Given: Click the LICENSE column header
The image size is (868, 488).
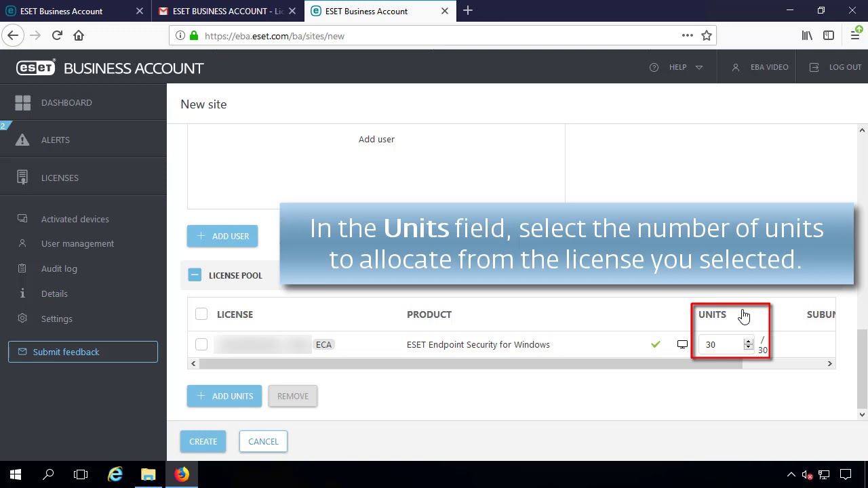Looking at the screenshot, I should click(x=235, y=314).
